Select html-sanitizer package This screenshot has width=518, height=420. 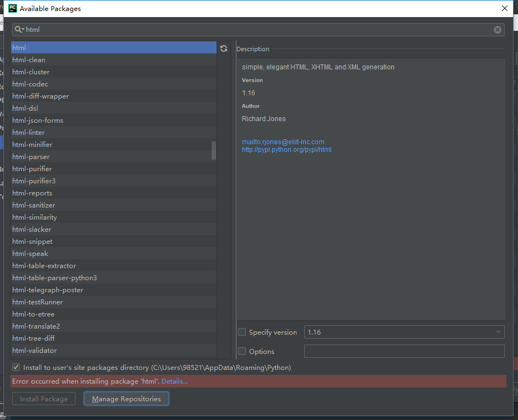point(114,205)
